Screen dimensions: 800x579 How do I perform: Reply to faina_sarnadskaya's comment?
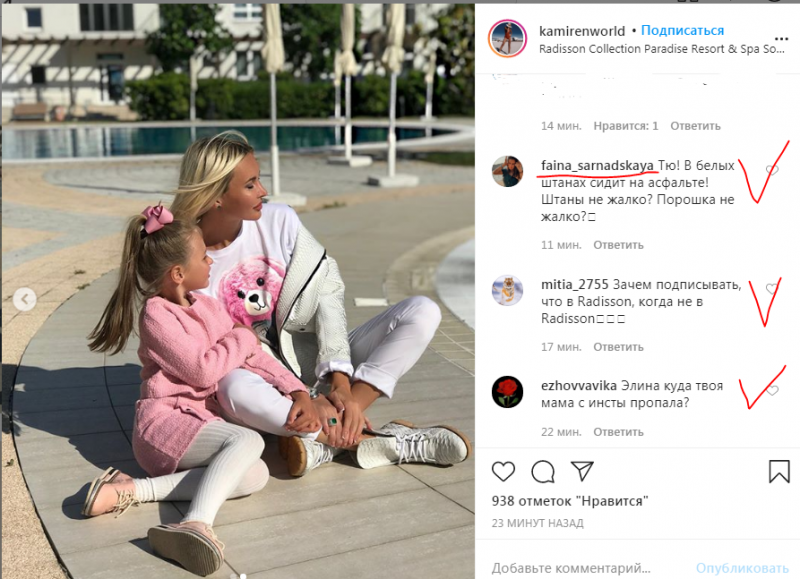tap(618, 245)
